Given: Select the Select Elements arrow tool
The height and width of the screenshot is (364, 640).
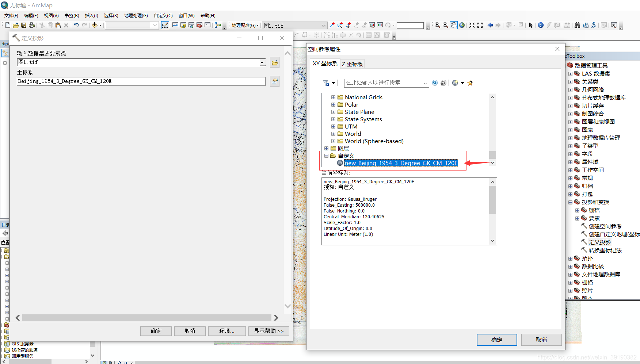Looking at the screenshot, I should pyautogui.click(x=531, y=25).
